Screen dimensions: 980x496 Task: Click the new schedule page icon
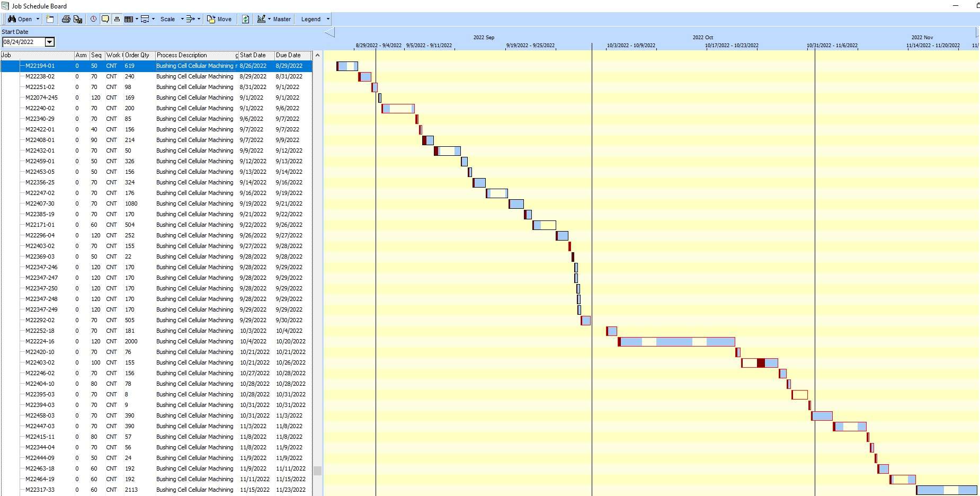[50, 19]
